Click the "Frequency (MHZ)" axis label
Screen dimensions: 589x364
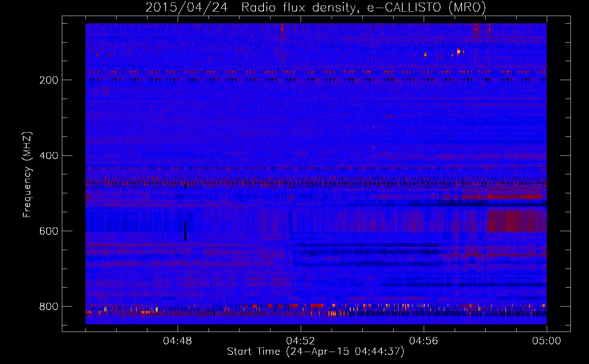[27, 175]
